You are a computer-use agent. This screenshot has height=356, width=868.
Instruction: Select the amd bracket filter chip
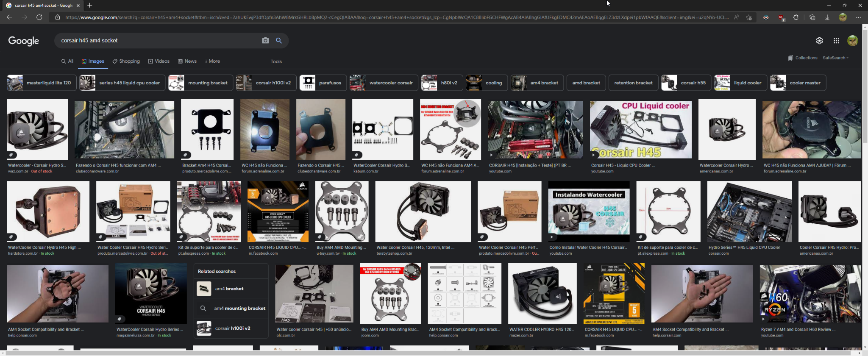[586, 83]
